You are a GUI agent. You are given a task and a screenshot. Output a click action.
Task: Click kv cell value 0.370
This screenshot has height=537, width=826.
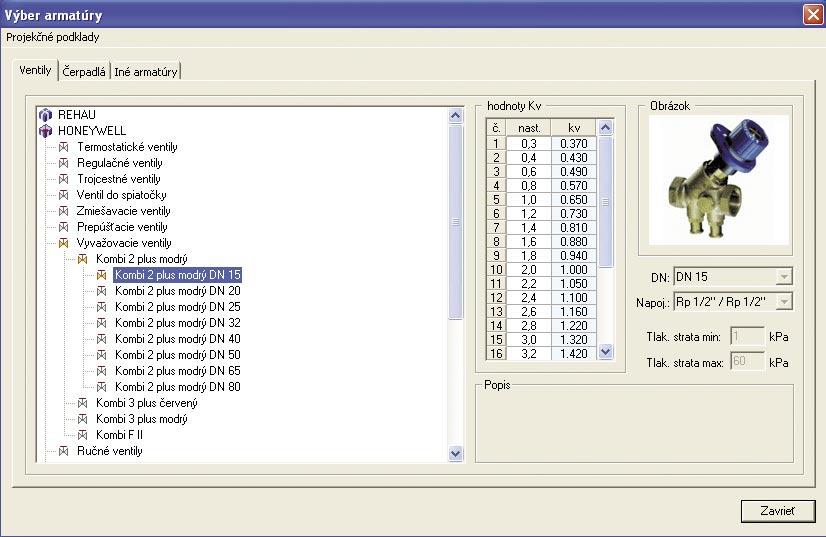574,144
